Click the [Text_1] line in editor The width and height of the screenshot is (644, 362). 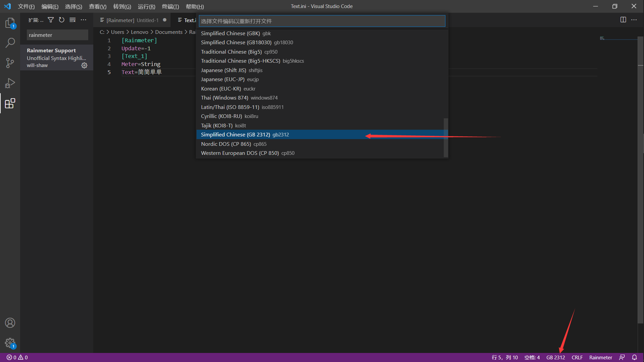tap(134, 56)
